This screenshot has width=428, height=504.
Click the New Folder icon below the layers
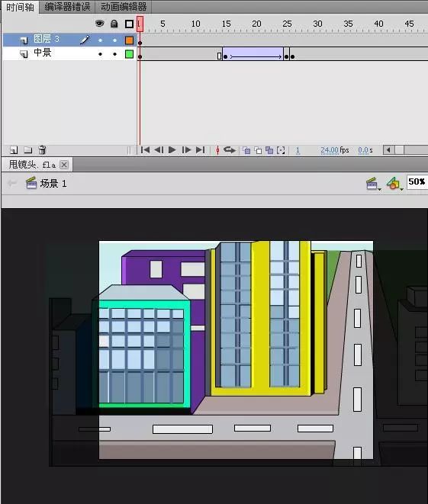coord(28,149)
